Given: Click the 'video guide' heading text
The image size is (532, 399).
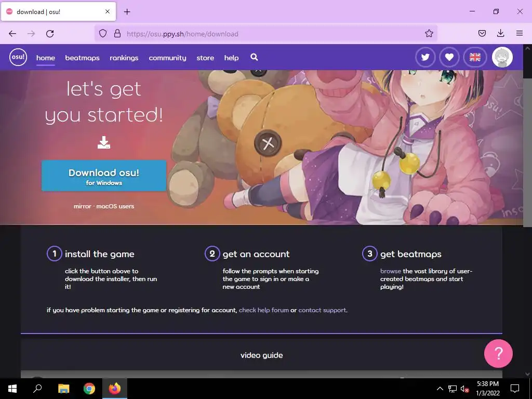Looking at the screenshot, I should pos(262,355).
